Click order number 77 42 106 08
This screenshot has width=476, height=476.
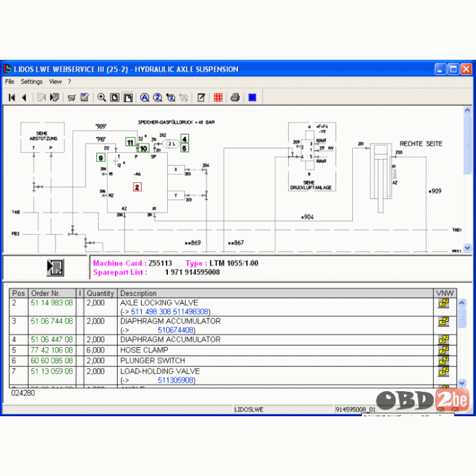(x=52, y=350)
